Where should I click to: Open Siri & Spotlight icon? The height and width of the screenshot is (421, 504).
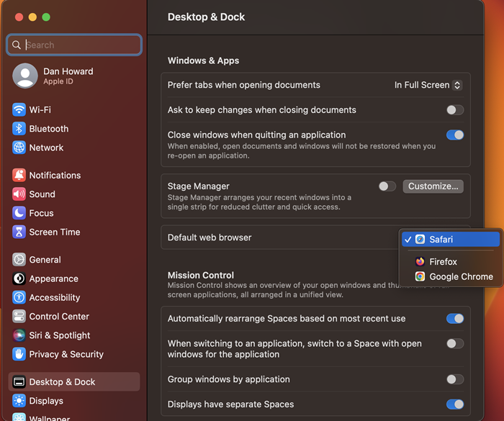[x=19, y=335]
